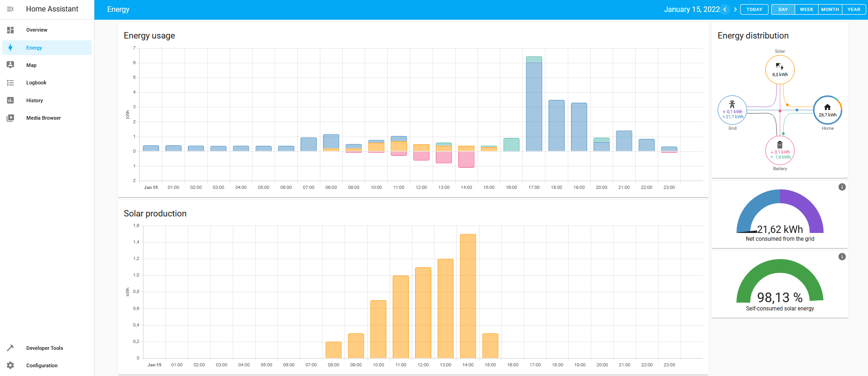Screen dimensions: 868x376
Task: Open Configuration gear icon
Action: coord(10,365)
